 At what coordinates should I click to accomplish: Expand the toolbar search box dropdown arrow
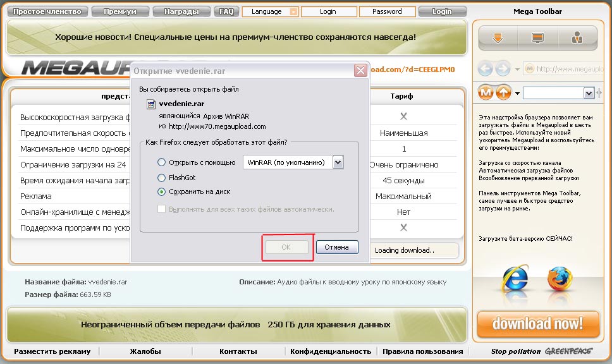(x=589, y=93)
